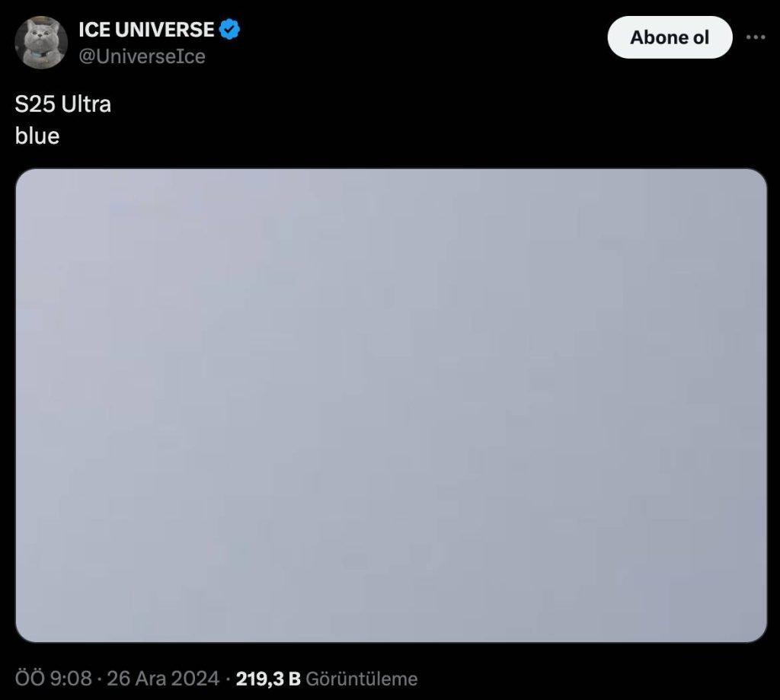Click the "Abone ol" subscribe button
780x700 pixels.
coord(670,37)
